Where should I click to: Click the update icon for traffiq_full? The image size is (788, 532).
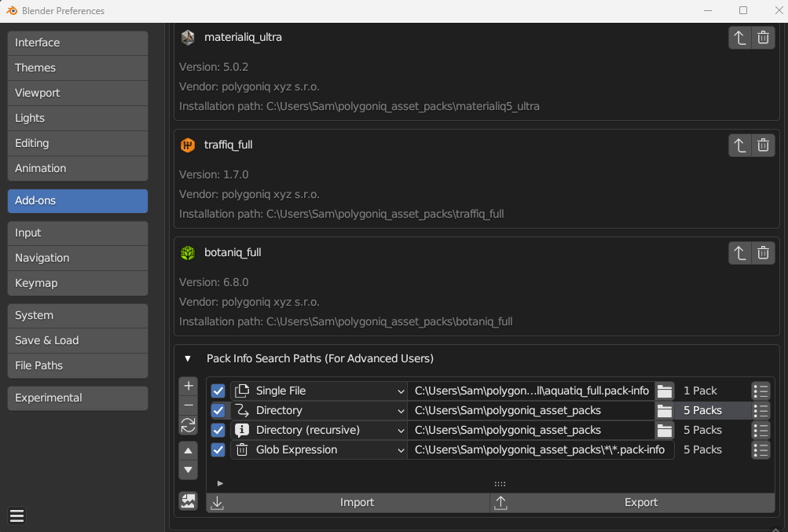[x=740, y=145]
